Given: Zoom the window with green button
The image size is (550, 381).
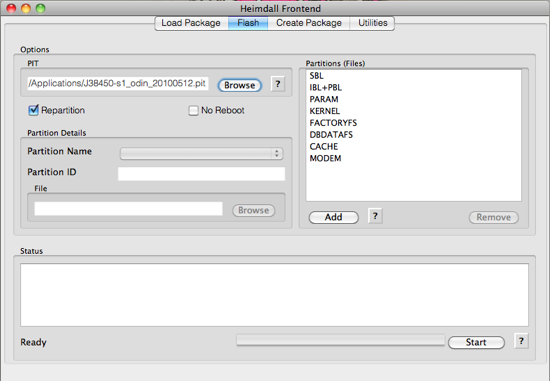Looking at the screenshot, I should click(41, 8).
